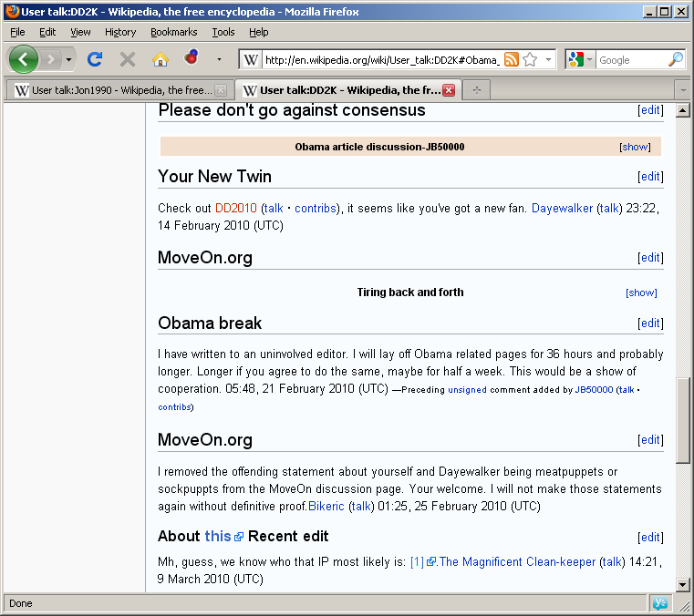
Task: Close the User talk:Jon1990 tab
Action: coord(221,90)
